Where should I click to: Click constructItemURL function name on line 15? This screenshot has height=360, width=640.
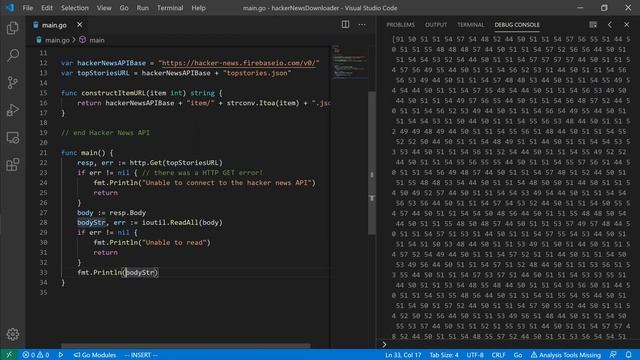(x=113, y=93)
